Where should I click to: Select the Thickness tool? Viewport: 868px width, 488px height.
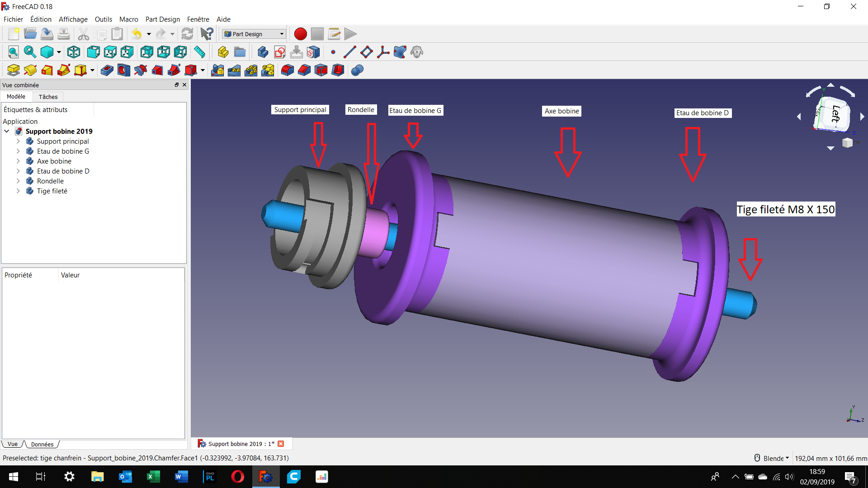click(x=338, y=70)
